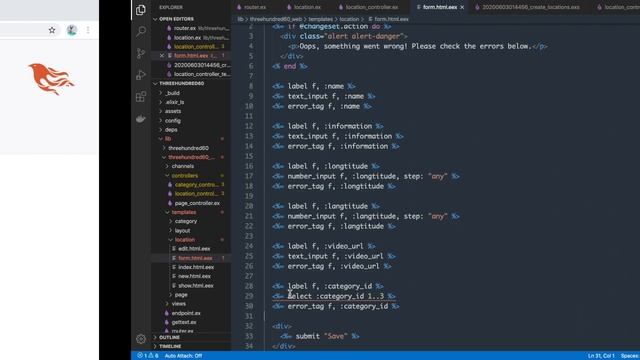Collapse the location templates folder

point(184,240)
